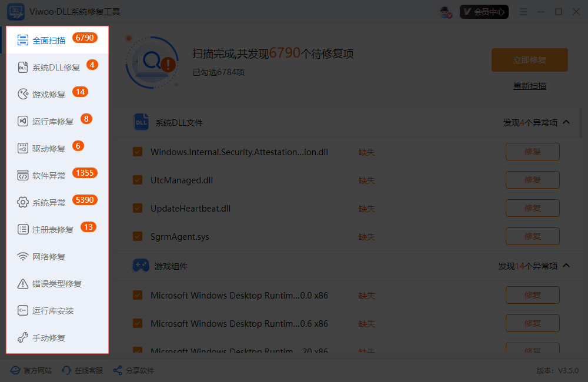
Task: Collapse the 游戏组件 section chevron
Action: pos(566,266)
